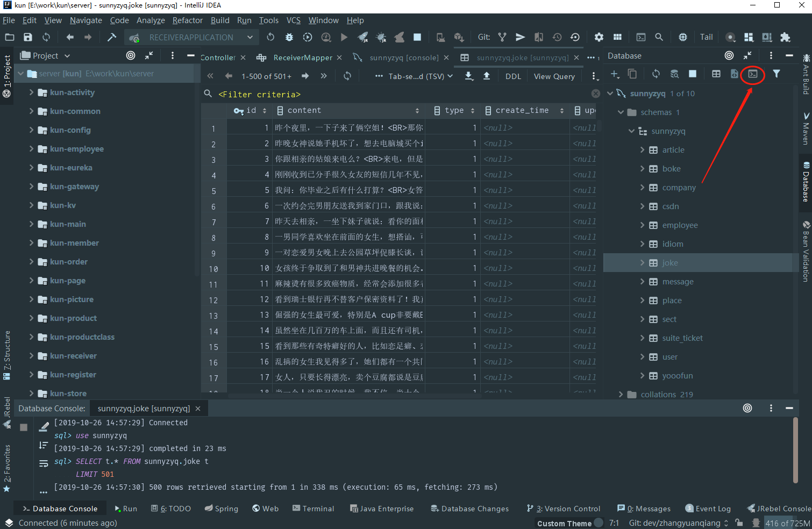The height and width of the screenshot is (529, 812).
Task: Click the Run with Profiler icon
Action: [x=326, y=37]
